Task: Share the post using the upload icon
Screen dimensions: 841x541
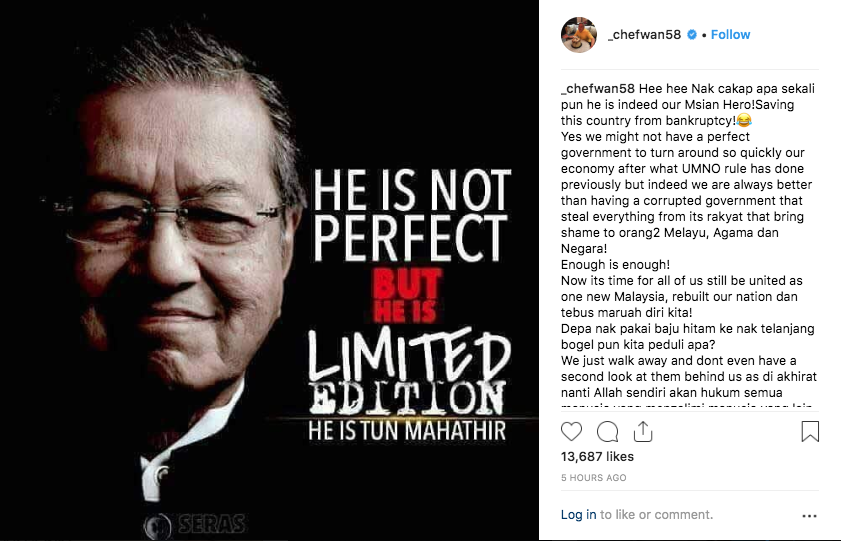Action: 643,432
